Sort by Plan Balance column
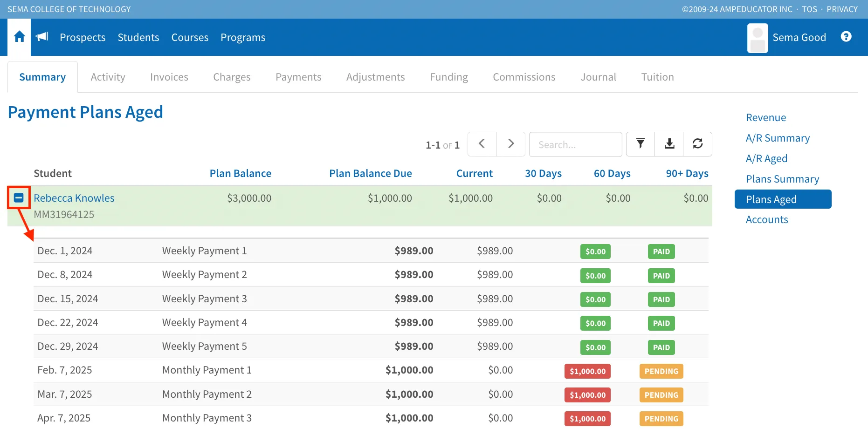The image size is (868, 435). click(x=241, y=173)
